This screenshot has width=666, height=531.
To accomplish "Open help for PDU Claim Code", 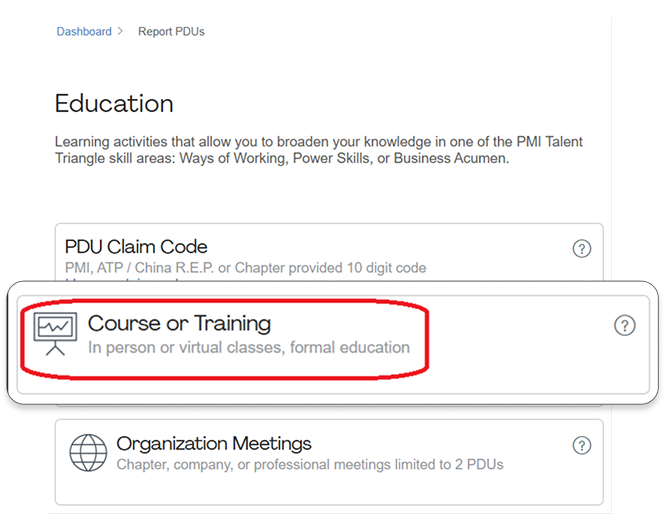I will (x=581, y=249).
